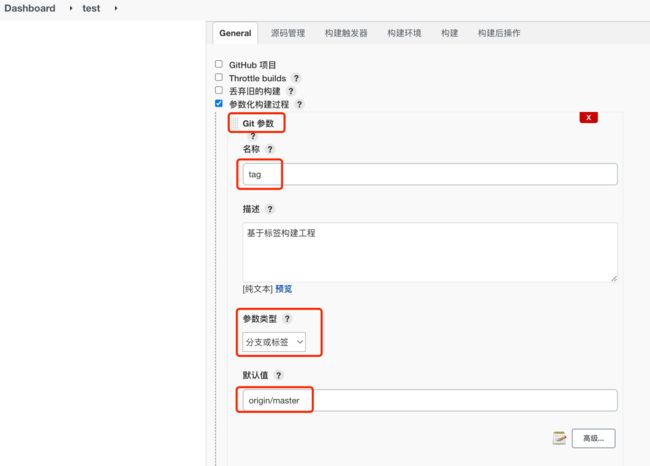The height and width of the screenshot is (466, 650).
Task: Click the 名称 input field containing tag
Action: tap(430, 174)
